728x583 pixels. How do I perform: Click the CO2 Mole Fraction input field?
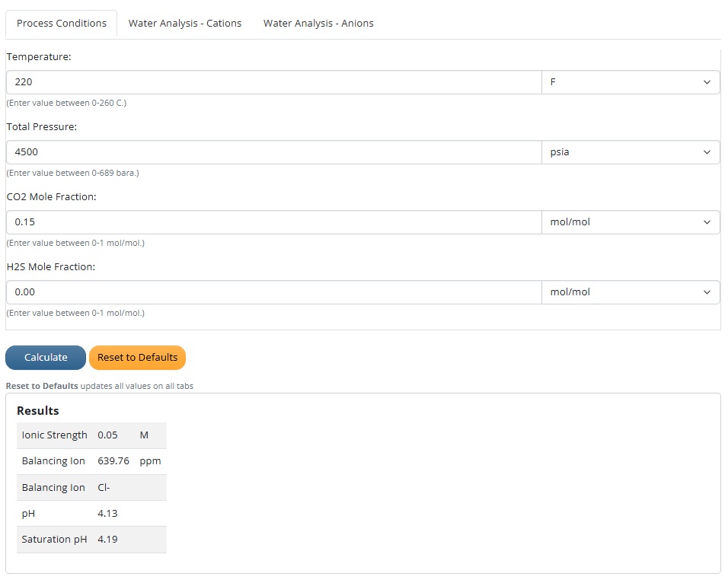point(273,222)
